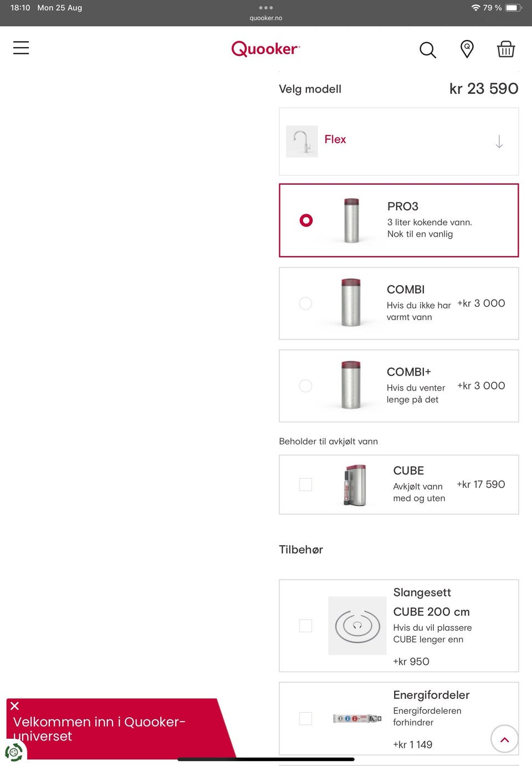
Task: Click the Slangesett hose image
Action: point(357,626)
